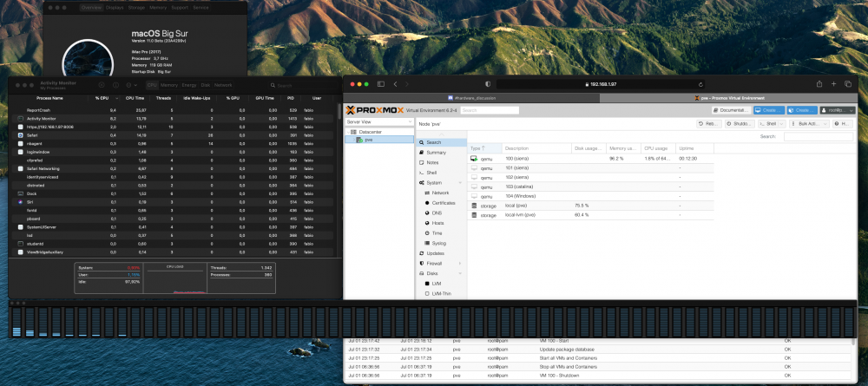Viewport: 868px width, 386px height.
Task: Click the Help button
Action: (x=843, y=124)
